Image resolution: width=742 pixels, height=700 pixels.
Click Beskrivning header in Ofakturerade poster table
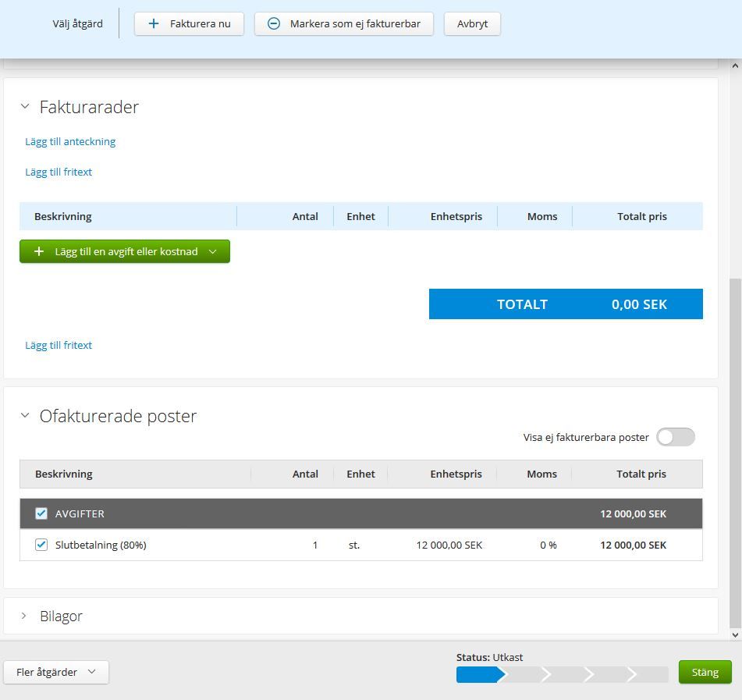64,474
